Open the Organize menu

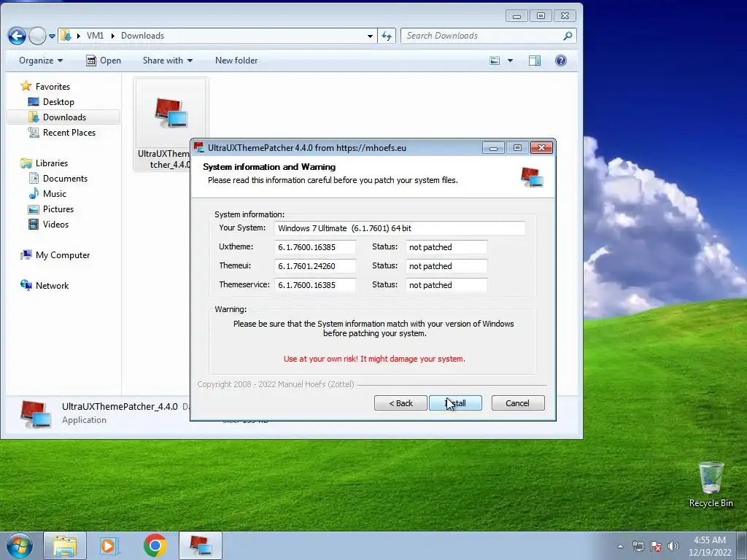(41, 61)
